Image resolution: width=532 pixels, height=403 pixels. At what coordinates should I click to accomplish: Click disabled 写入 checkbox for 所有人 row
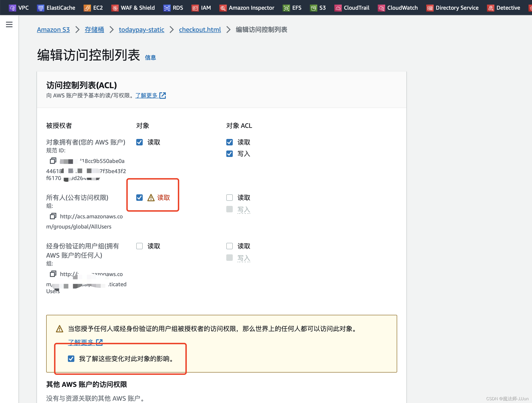[230, 209]
